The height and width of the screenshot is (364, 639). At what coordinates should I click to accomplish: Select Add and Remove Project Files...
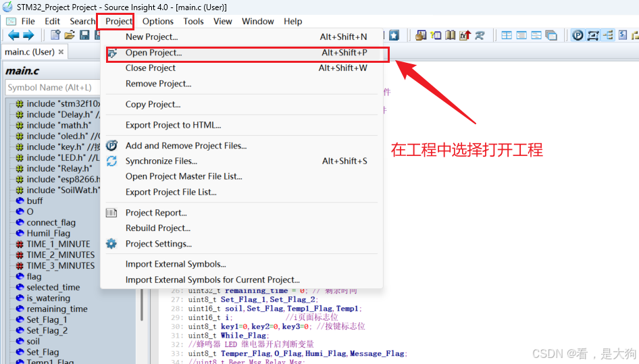(x=241, y=145)
